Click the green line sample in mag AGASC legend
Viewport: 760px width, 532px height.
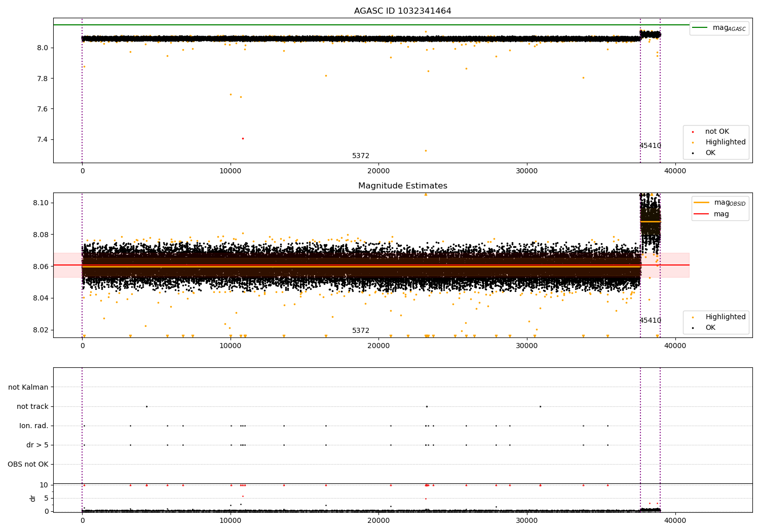point(700,28)
